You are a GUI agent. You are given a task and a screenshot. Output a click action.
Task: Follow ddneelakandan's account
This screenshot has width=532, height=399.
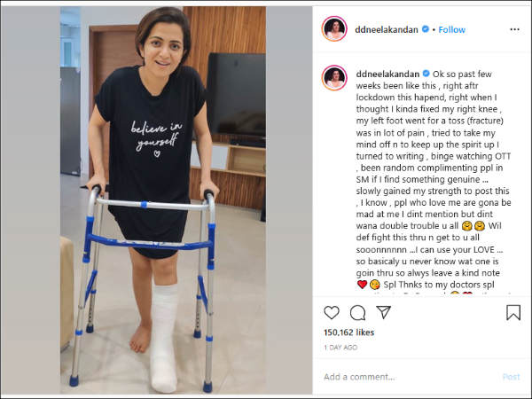pyautogui.click(x=451, y=30)
